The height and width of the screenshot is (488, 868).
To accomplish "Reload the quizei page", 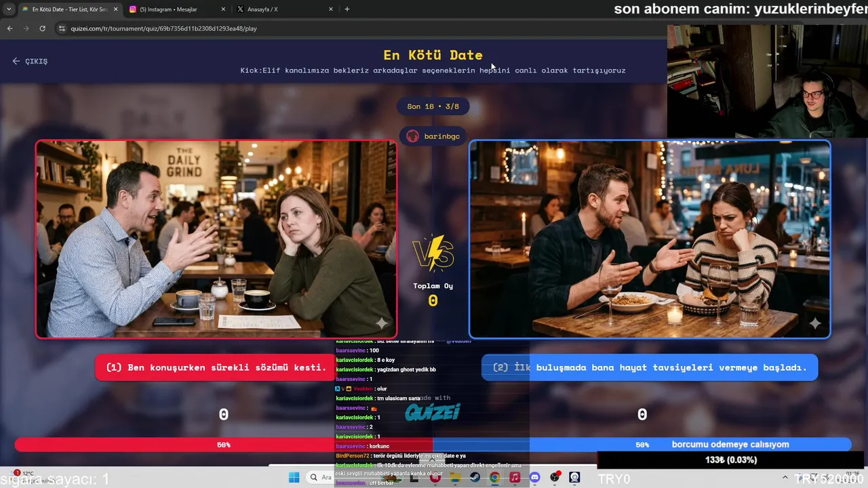I will (x=42, y=28).
